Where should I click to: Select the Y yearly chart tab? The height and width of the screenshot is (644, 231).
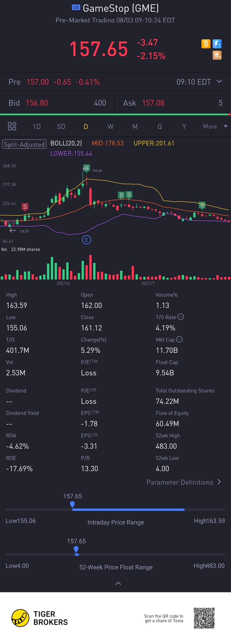point(184,126)
